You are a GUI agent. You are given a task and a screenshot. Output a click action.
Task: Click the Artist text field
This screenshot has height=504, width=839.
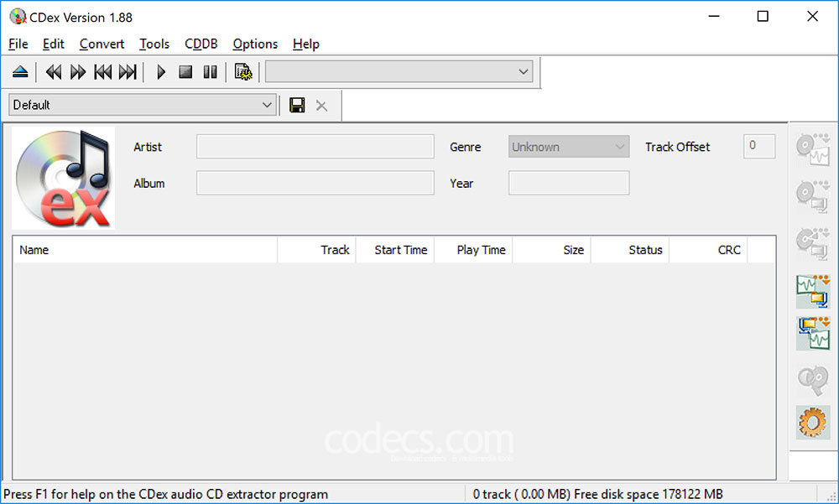[315, 147]
